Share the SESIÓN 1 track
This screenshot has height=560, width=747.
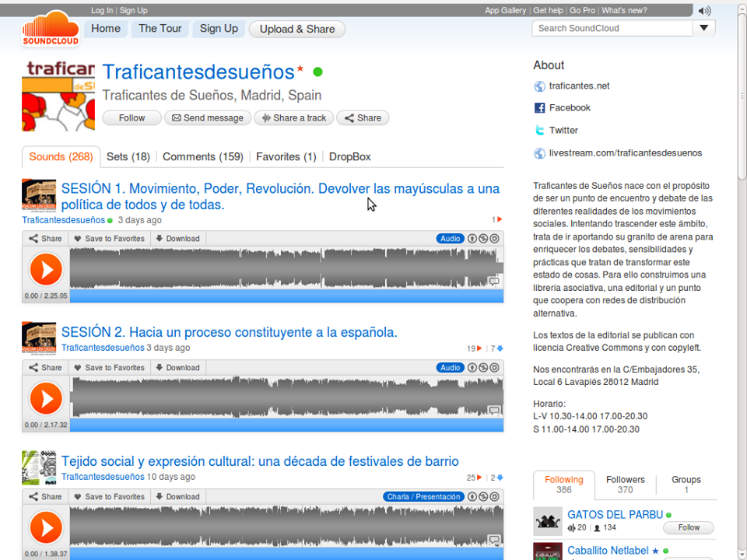[45, 239]
